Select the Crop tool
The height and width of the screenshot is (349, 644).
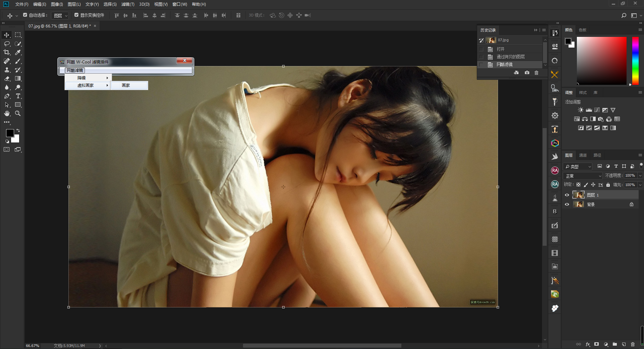coord(7,52)
